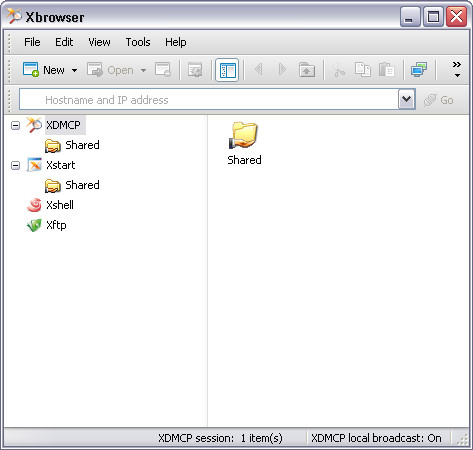Screen dimensions: 473x450
Task: Open the New dropdown arrow
Action: (x=75, y=70)
